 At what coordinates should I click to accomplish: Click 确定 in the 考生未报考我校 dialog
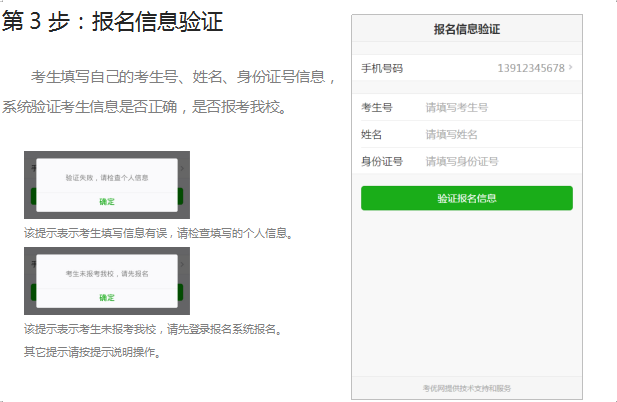pyautogui.click(x=106, y=298)
